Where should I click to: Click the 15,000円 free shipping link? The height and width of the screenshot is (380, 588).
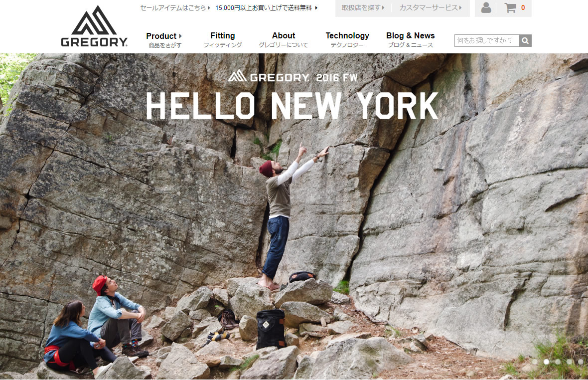coord(266,8)
